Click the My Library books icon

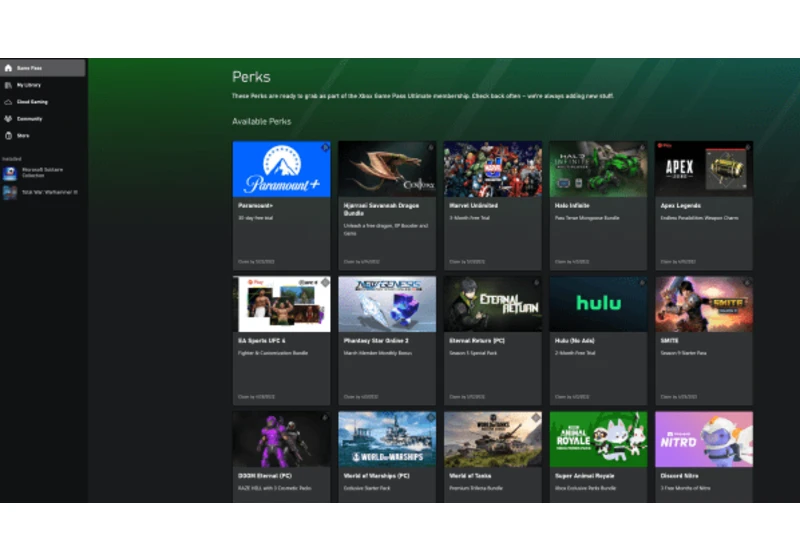(8, 85)
